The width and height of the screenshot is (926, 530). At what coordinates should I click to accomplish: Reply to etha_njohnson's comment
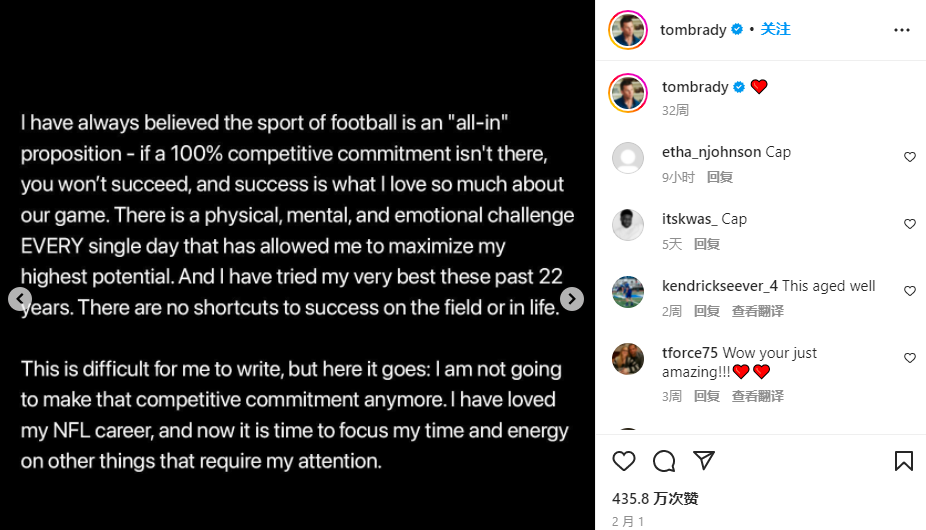point(720,177)
